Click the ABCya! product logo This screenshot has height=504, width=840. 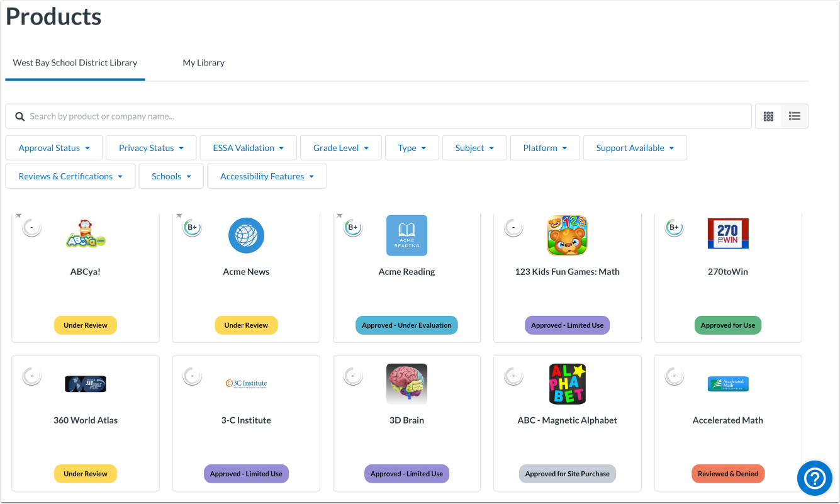coord(86,234)
